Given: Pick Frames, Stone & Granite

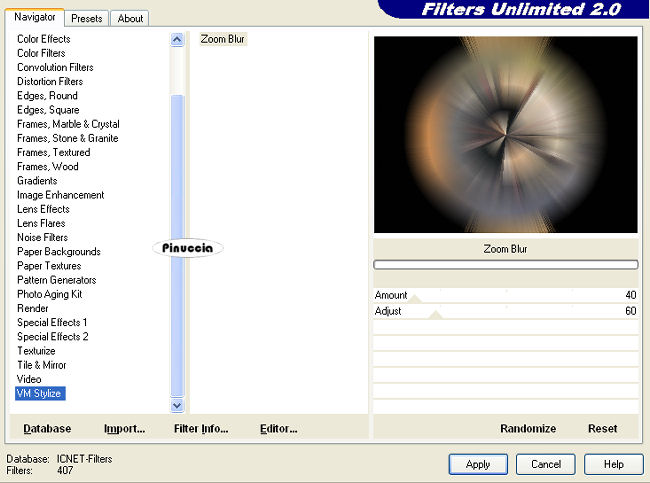Looking at the screenshot, I should (68, 138).
